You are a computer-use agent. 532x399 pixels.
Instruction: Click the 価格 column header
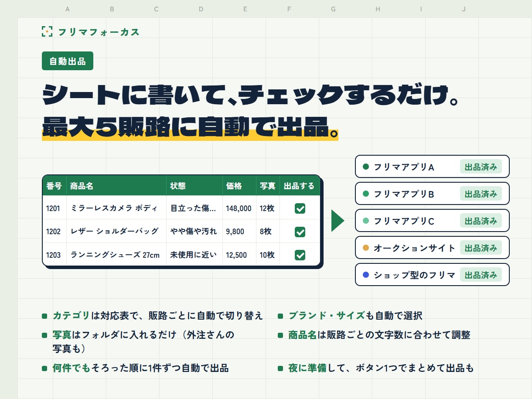pos(239,186)
